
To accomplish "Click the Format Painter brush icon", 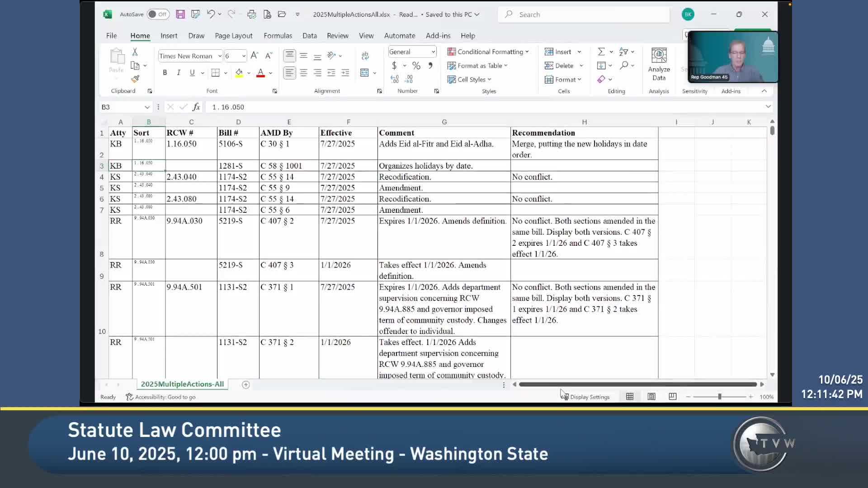I will pos(135,79).
